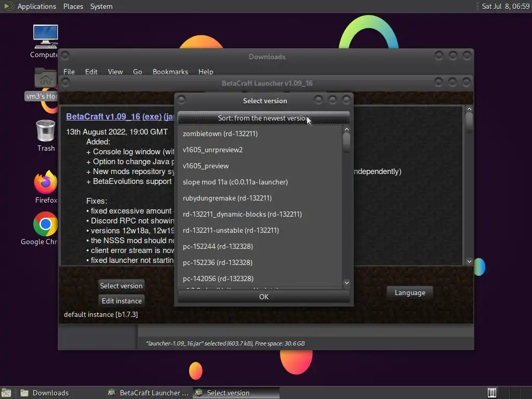The image size is (532, 399).
Task: Click the show desktop icon in taskbar
Action: [6, 393]
